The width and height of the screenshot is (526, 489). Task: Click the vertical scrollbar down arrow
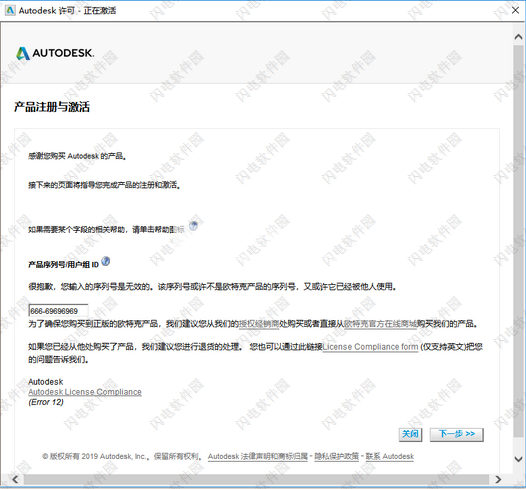click(519, 458)
